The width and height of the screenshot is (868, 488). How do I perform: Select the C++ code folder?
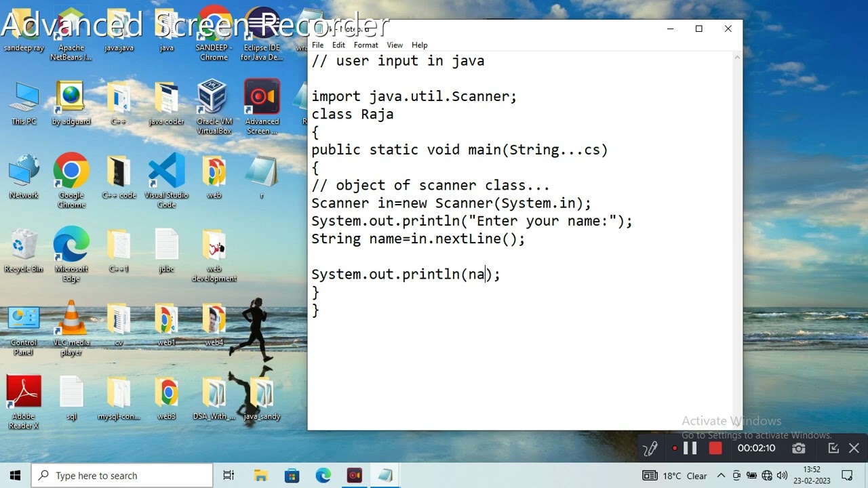tap(119, 177)
